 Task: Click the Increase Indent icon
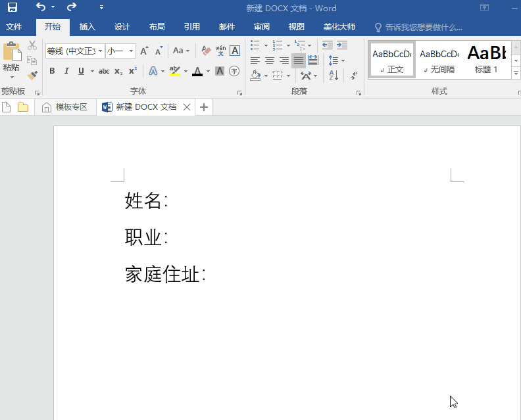tap(342, 45)
